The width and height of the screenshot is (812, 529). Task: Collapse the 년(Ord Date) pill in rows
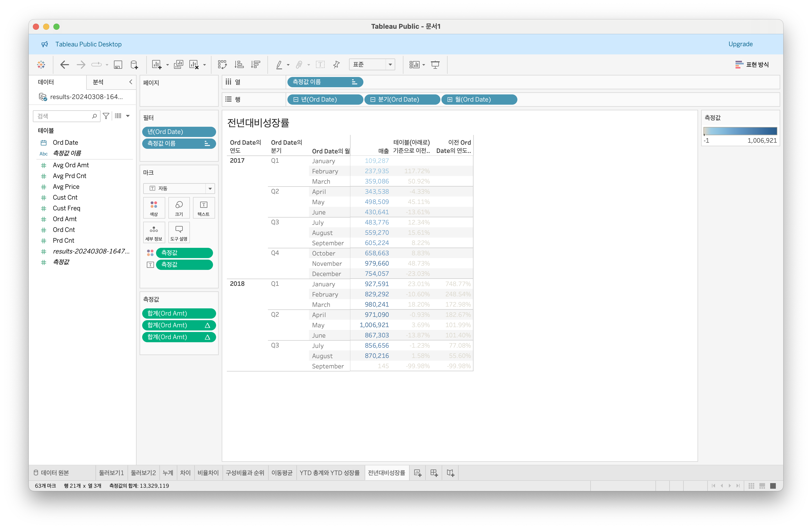[296, 100]
